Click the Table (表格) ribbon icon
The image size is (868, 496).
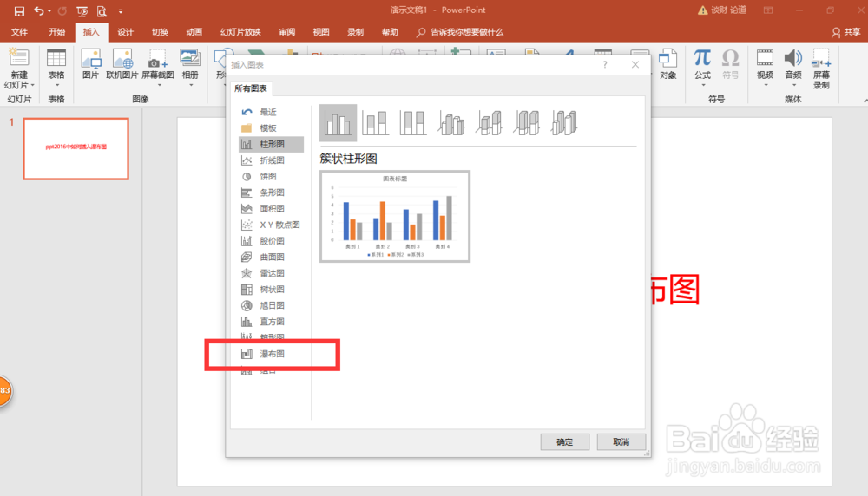click(56, 59)
